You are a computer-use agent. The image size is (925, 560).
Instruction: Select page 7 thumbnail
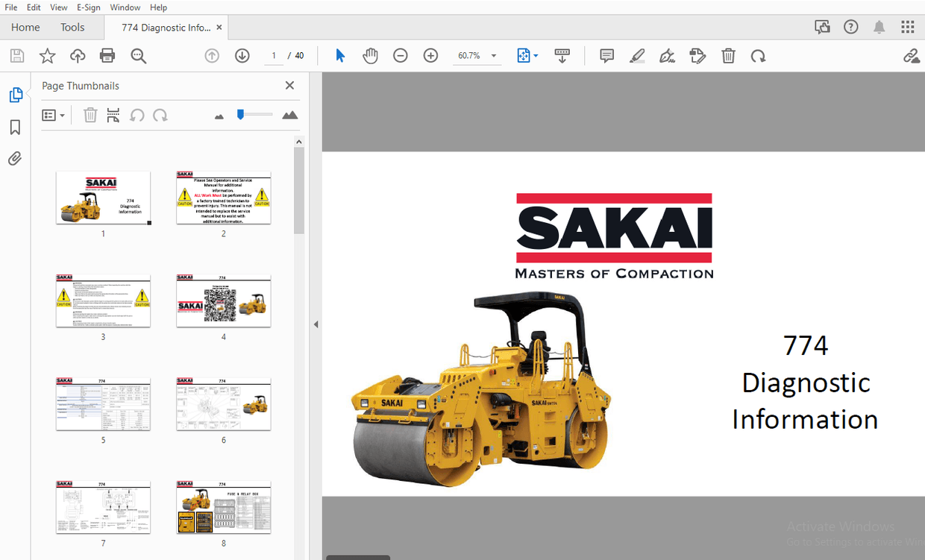103,507
